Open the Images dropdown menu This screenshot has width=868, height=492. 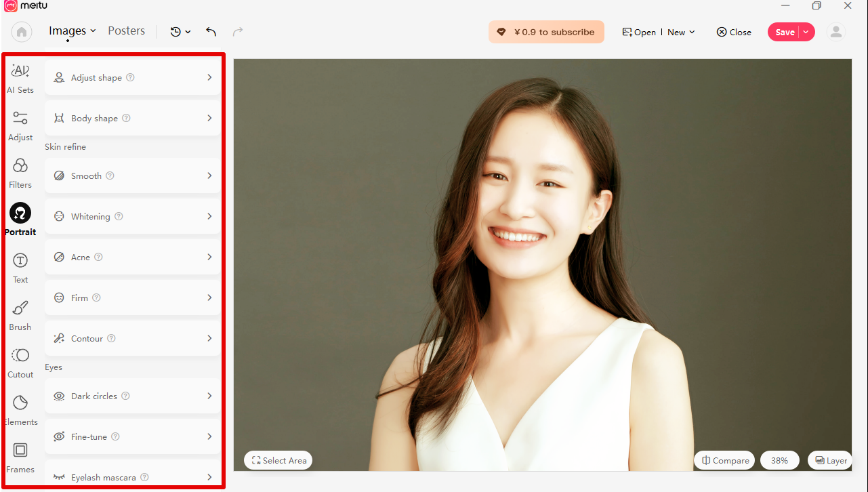(73, 31)
